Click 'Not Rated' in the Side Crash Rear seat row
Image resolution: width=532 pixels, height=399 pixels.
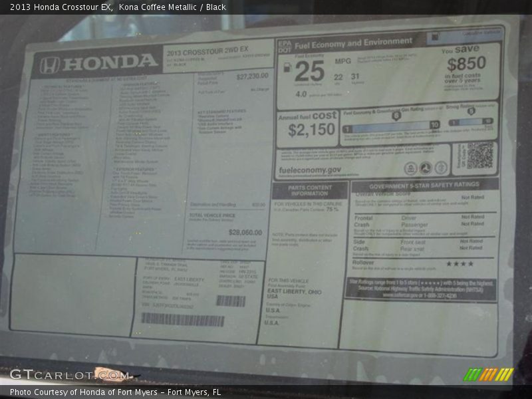pos(471,247)
